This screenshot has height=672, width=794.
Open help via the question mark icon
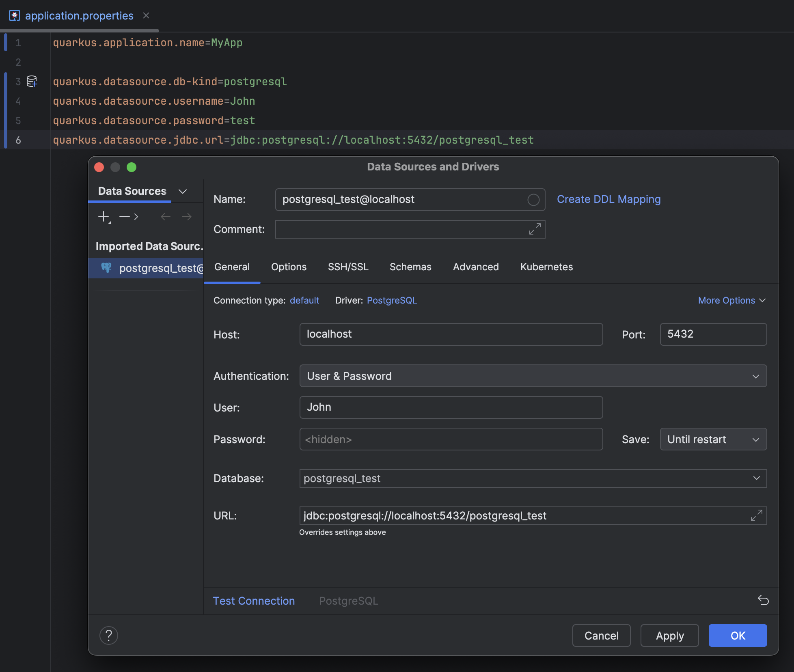coord(108,635)
